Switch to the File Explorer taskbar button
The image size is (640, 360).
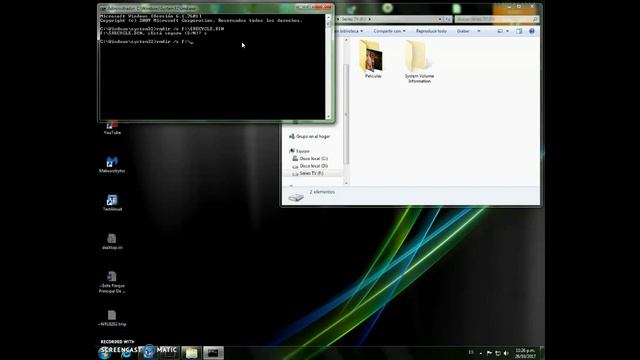(191, 353)
